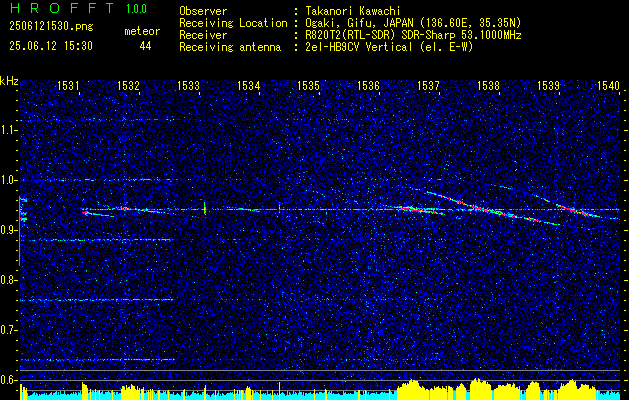Click the 1.1 frequency axis label

pos(8,130)
